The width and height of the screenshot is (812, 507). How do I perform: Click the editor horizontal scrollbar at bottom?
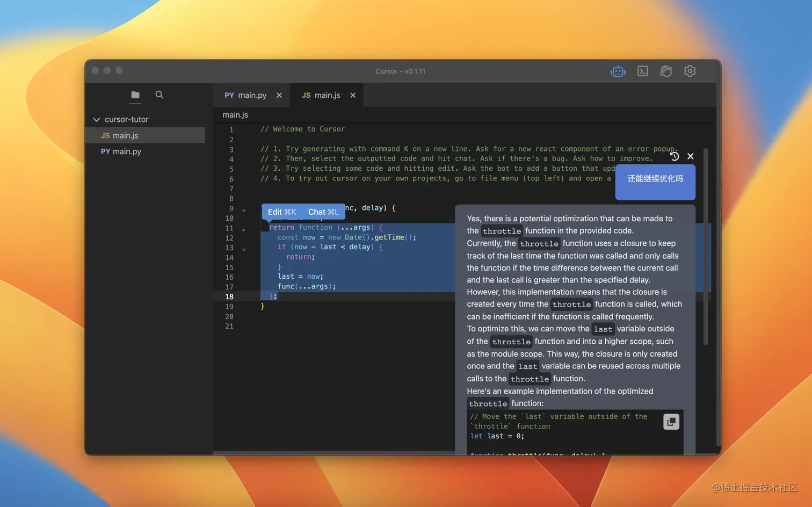[x=333, y=453]
